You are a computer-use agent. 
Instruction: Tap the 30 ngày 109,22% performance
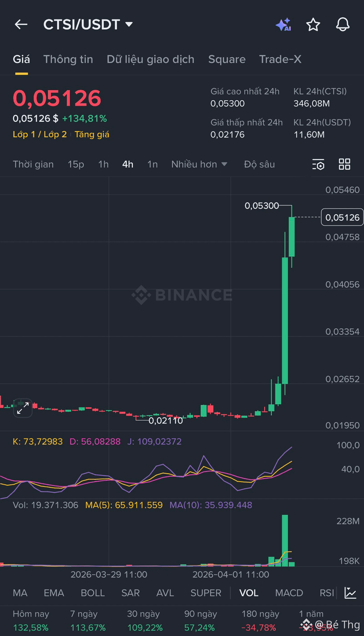point(145,621)
